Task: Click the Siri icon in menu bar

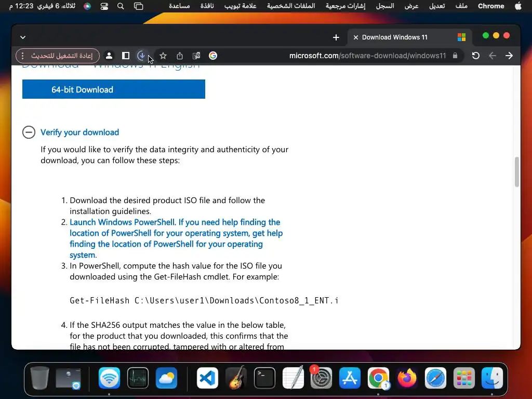Action: [87, 6]
